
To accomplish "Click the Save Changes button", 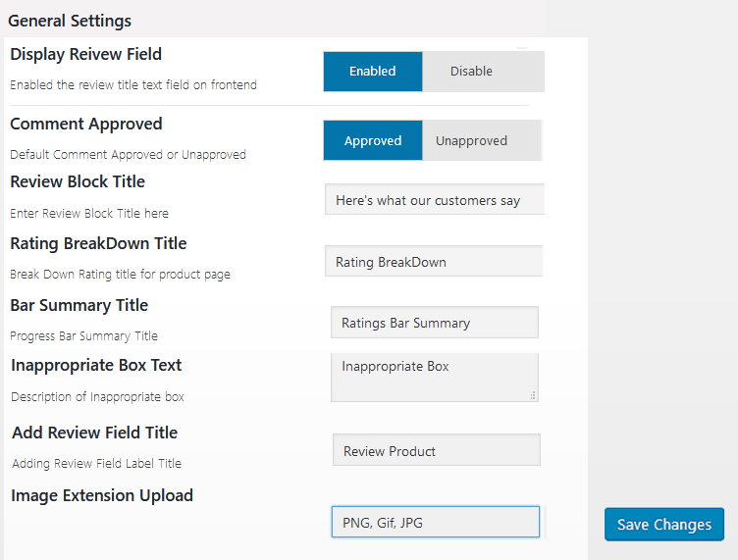I will pyautogui.click(x=664, y=525).
